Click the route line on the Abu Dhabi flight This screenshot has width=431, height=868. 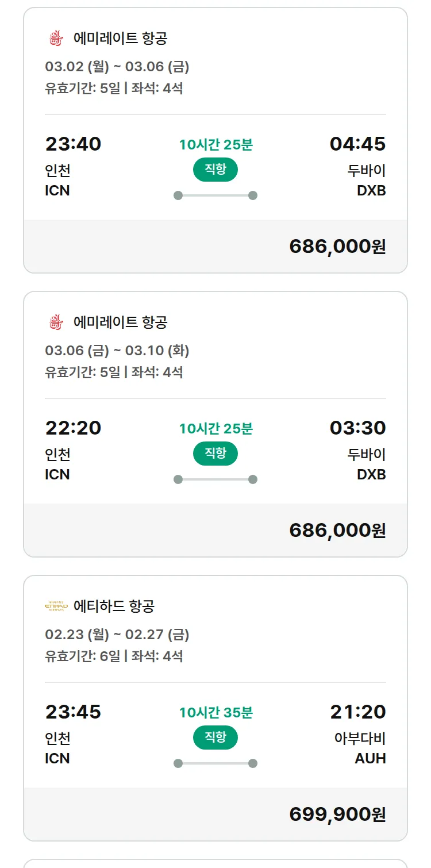215,763
